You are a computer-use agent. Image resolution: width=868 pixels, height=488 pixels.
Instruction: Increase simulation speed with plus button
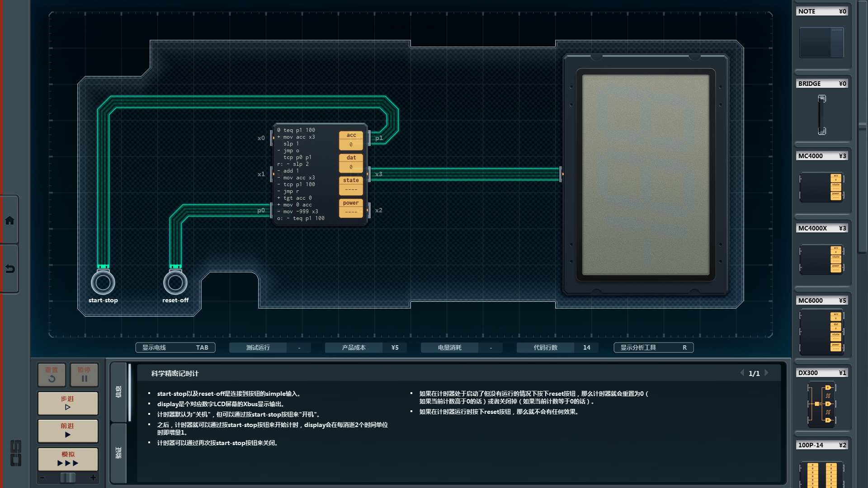pyautogui.click(x=93, y=478)
